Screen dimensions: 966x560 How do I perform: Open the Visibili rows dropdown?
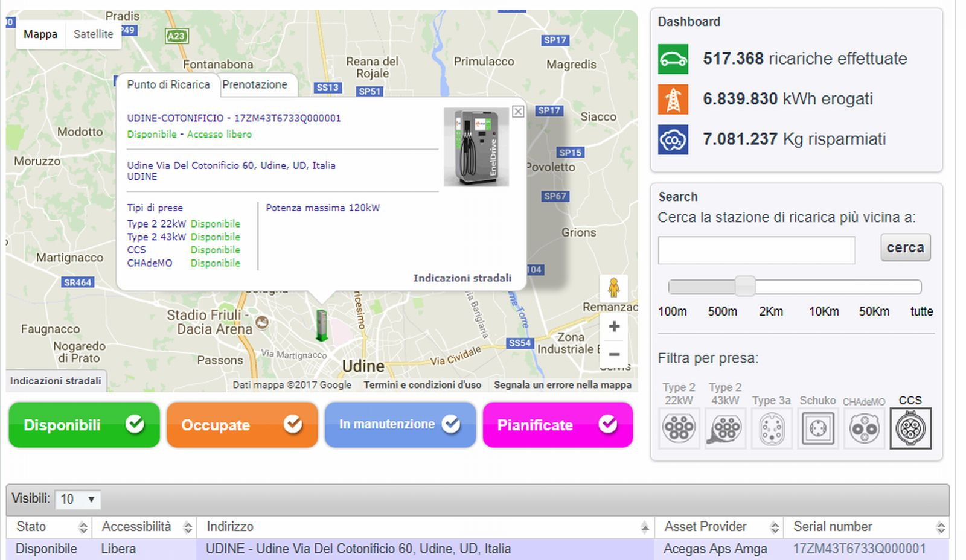point(78,499)
